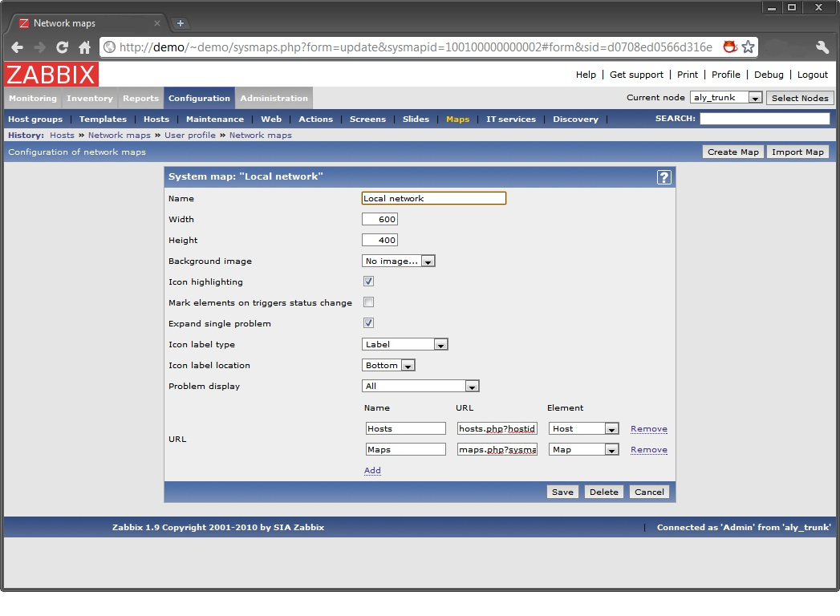The width and height of the screenshot is (840, 616).
Task: Open IT services submenu item
Action: pos(511,119)
